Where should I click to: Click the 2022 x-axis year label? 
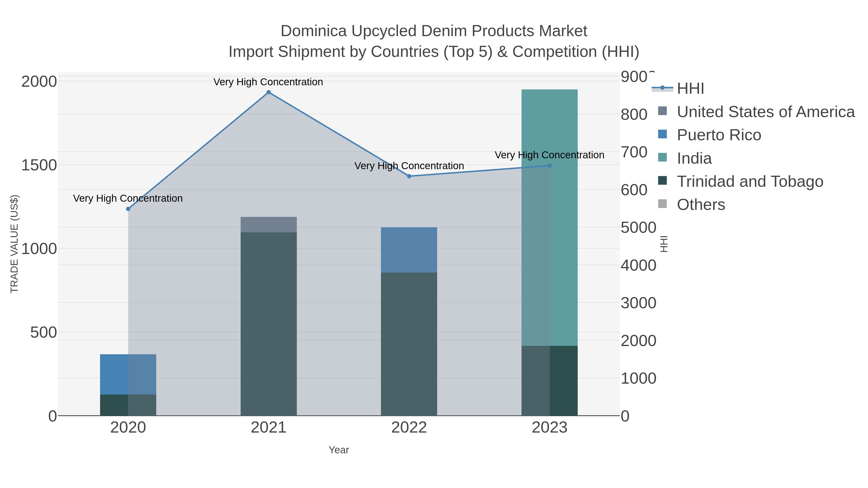(x=409, y=428)
